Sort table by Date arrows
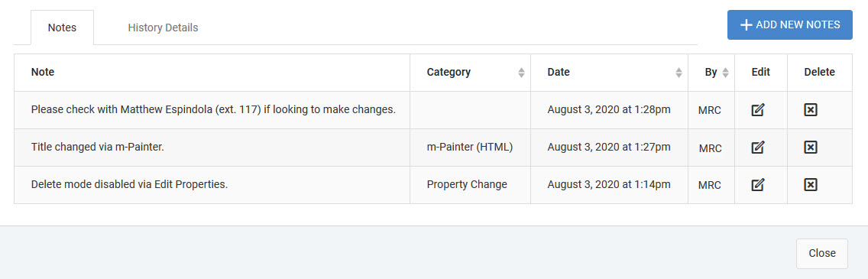This screenshot has height=279, width=868. pos(679,73)
